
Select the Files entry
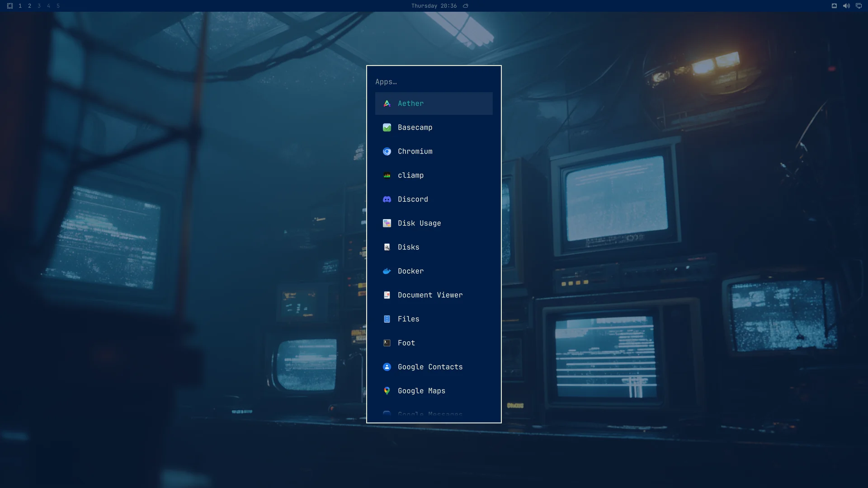434,319
